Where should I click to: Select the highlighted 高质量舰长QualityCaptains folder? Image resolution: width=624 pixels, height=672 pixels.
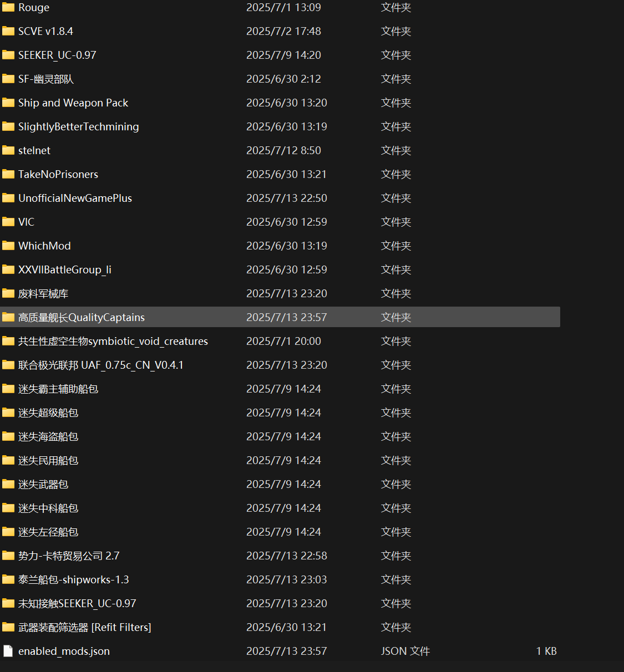pos(82,317)
